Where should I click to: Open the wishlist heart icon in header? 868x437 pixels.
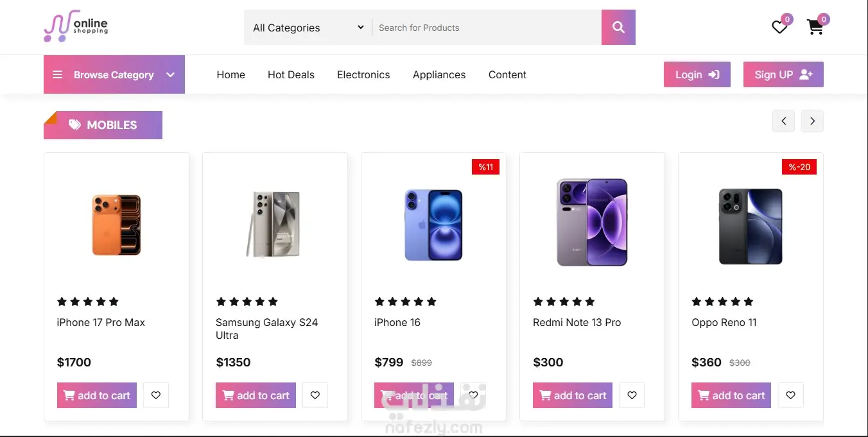(x=779, y=28)
